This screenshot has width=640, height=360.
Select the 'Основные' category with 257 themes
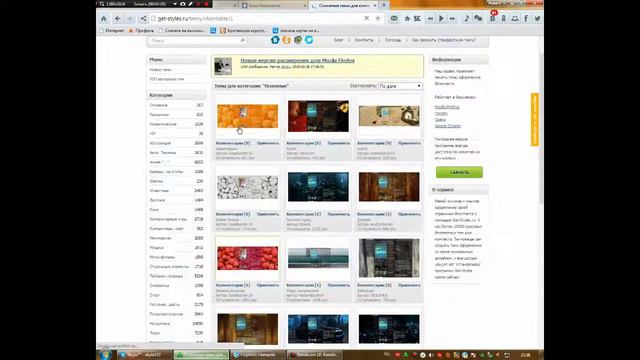176,105
